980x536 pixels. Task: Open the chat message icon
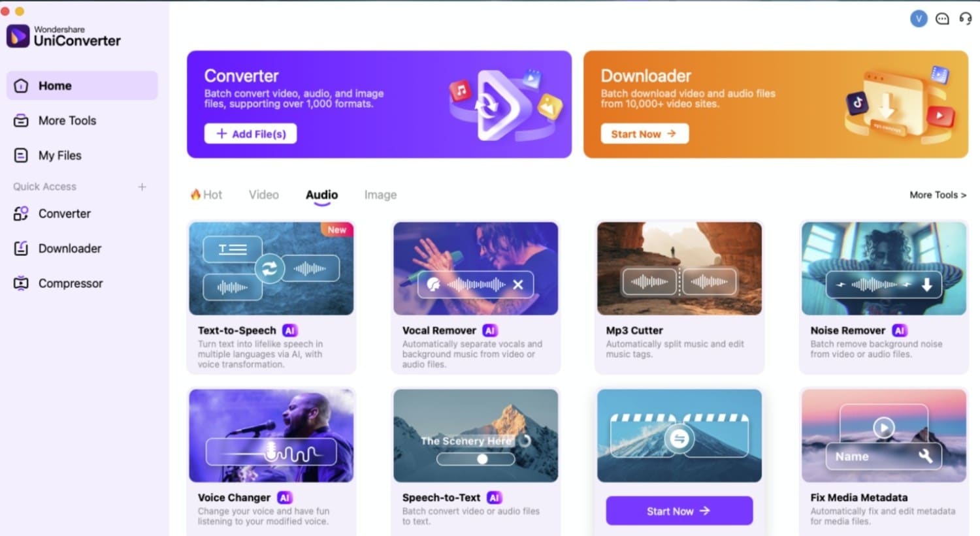(942, 19)
